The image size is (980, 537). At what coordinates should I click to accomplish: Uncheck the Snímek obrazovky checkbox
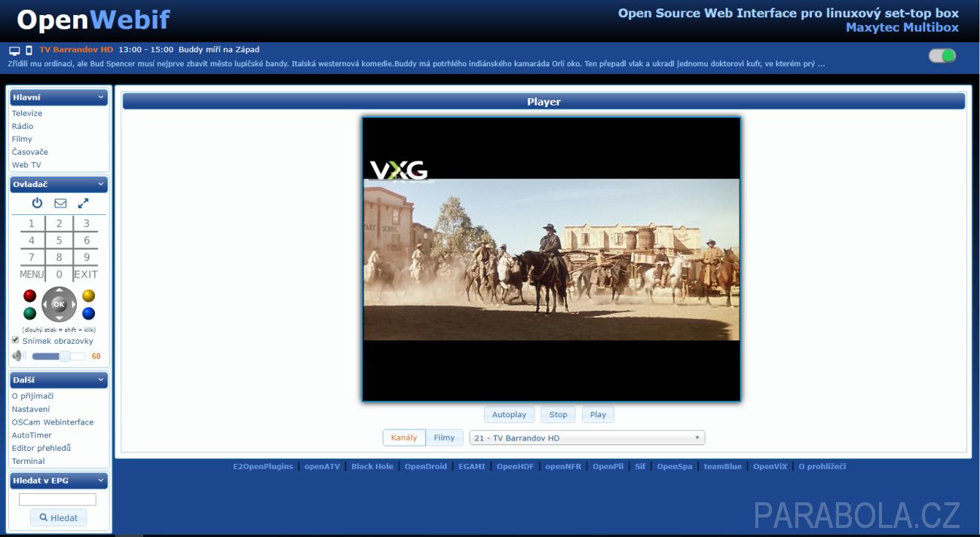tap(15, 340)
